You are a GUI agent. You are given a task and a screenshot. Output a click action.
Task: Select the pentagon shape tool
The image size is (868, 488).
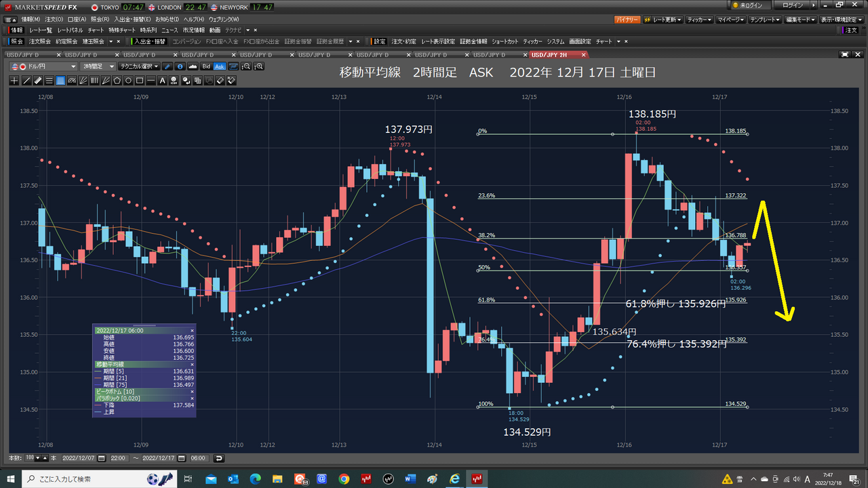pos(117,81)
